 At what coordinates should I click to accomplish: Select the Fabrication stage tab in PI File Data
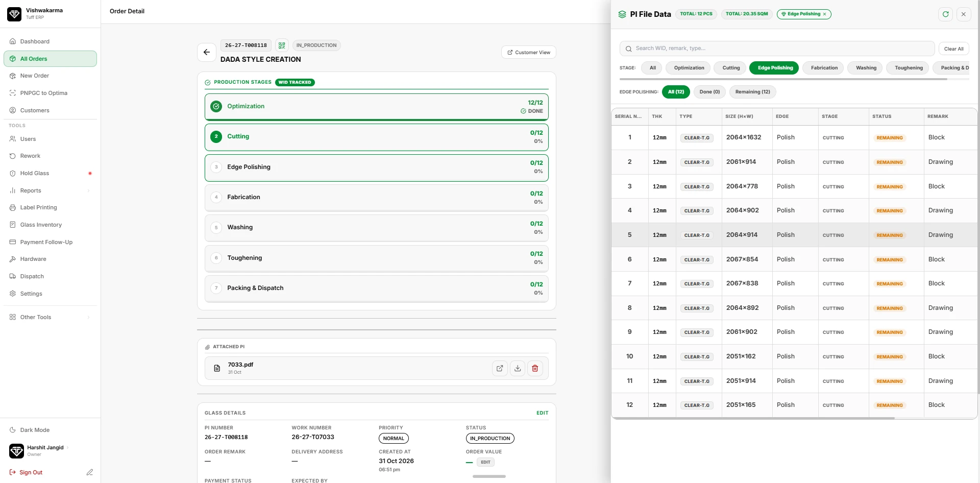coord(824,68)
